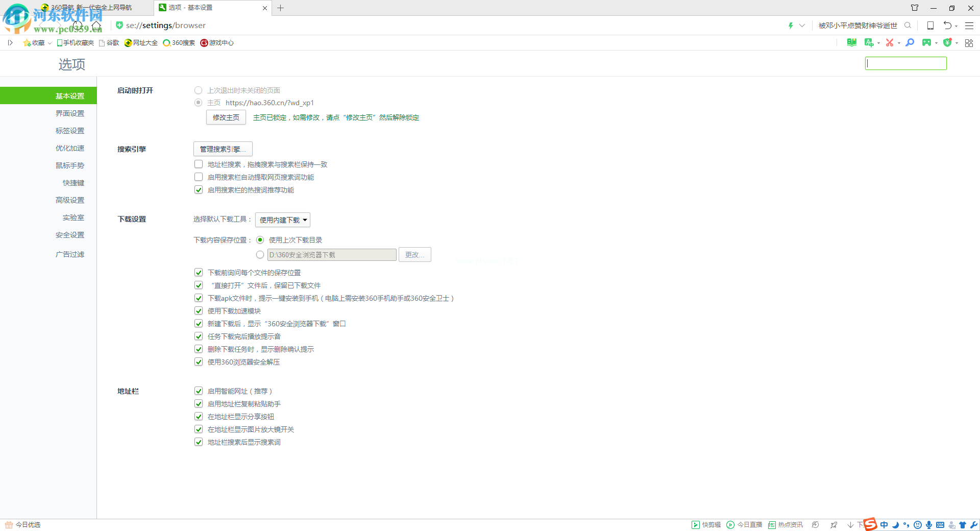Viewport: 980px width, 531px height.
Task: Toggle 任务下载完后播放提示音 checkbox
Action: tap(199, 336)
